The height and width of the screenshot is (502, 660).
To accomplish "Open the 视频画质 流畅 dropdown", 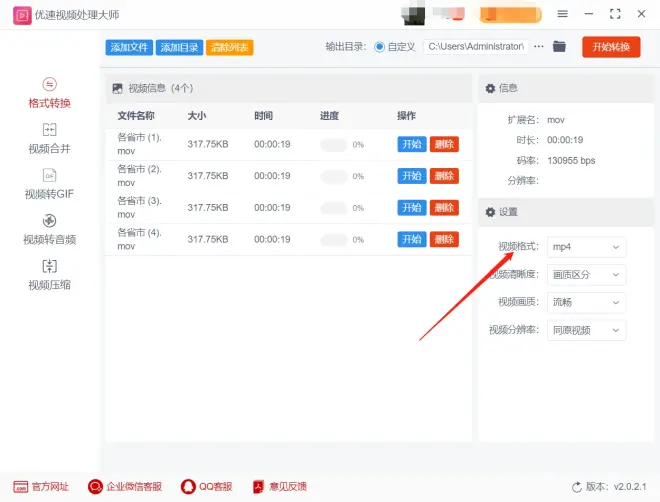I will tap(586, 303).
